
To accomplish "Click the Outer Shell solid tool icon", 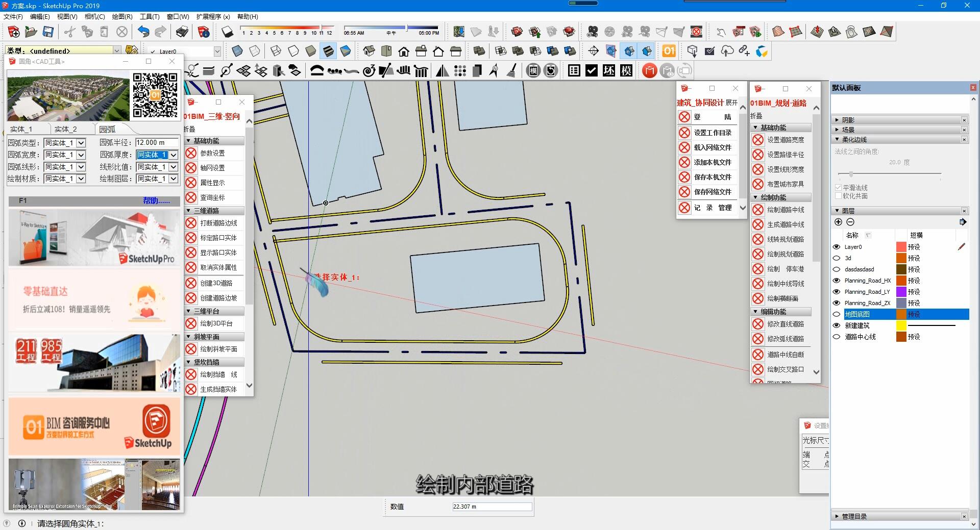I will [479, 51].
